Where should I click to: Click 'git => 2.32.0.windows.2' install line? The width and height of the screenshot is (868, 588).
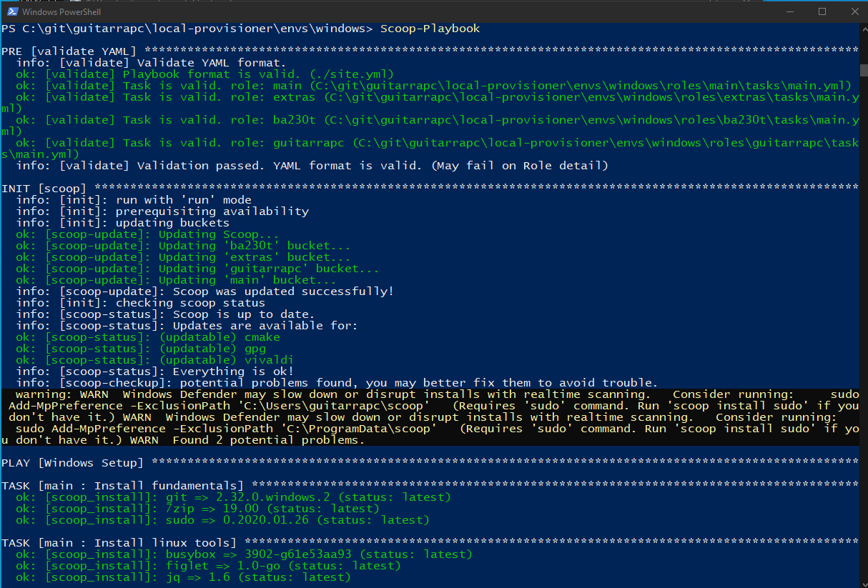coord(233,497)
